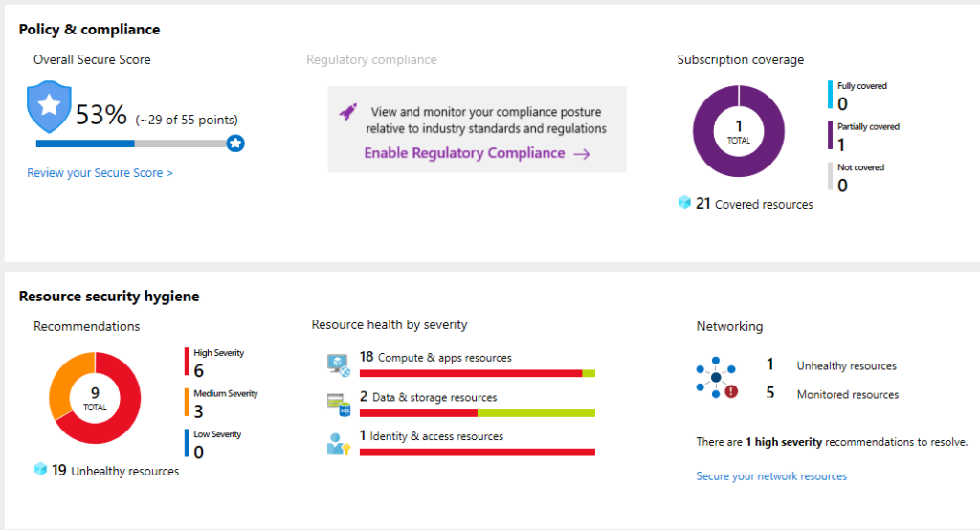980x530 pixels.
Task: Click the Identity & access resources icon
Action: (x=340, y=443)
